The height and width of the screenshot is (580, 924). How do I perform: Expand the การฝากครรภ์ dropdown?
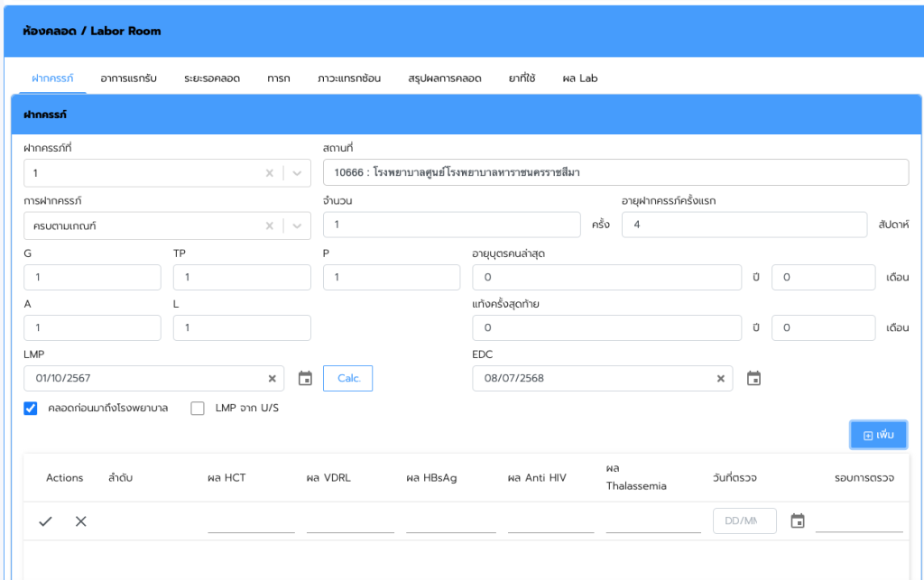pos(297,226)
